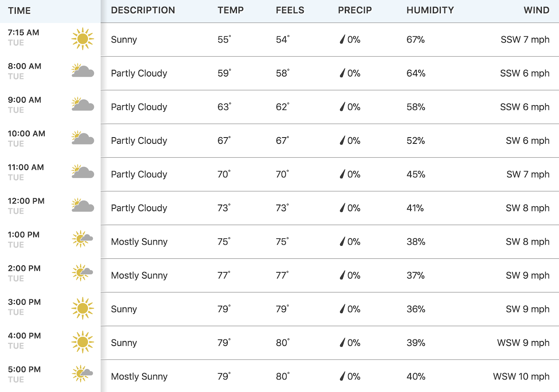This screenshot has width=559, height=392.
Task: Click the TIME column header
Action: tap(20, 11)
